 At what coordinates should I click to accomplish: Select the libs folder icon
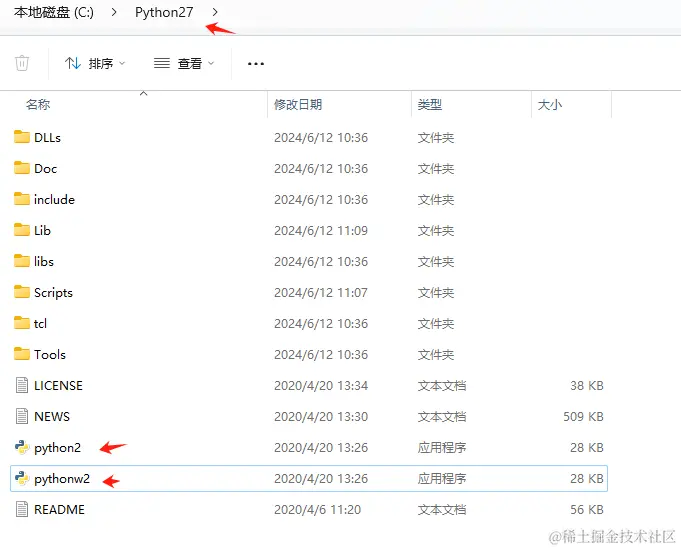[22, 261]
